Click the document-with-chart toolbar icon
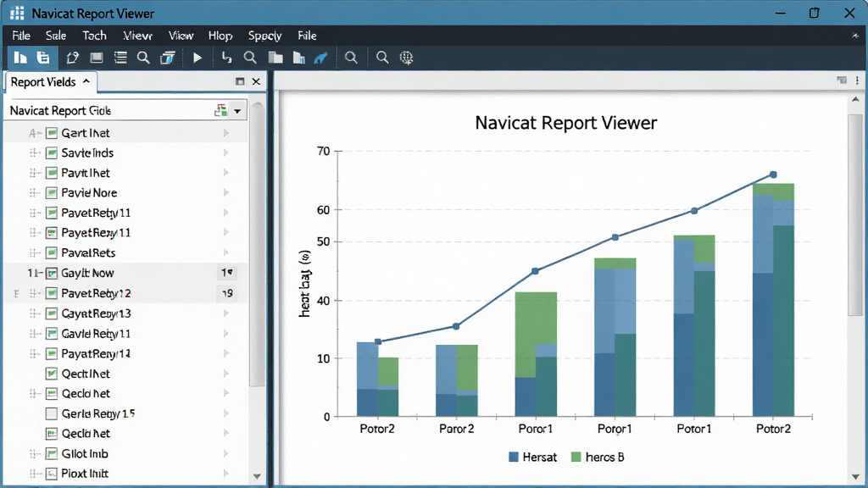868x488 pixels. pyautogui.click(x=299, y=58)
